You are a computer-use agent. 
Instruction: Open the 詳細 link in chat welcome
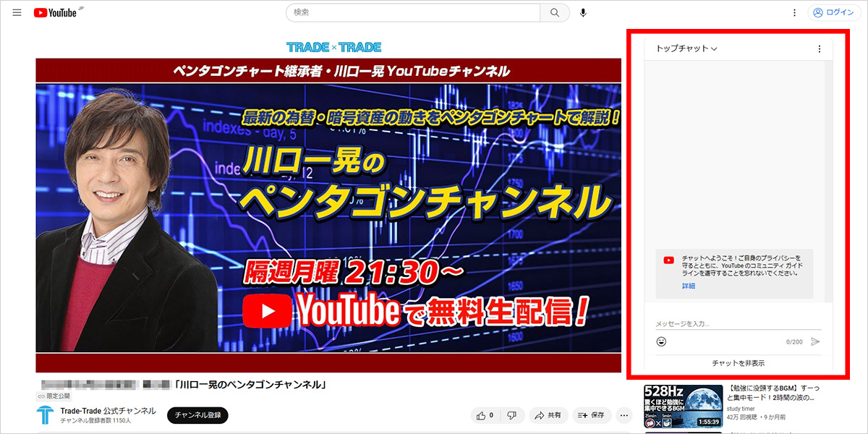[x=688, y=286]
